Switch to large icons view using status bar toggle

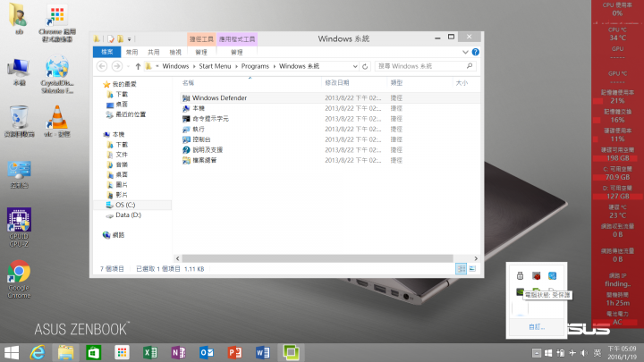point(472,269)
